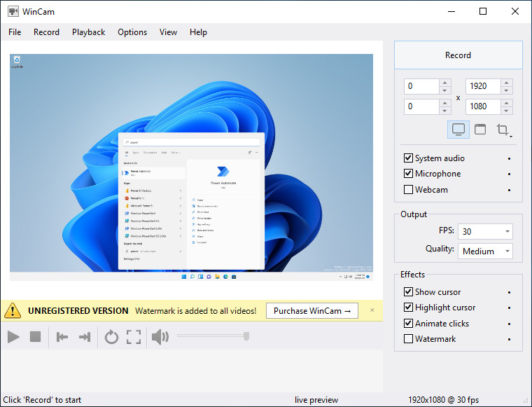Enter fullscreen preview mode

(134, 337)
